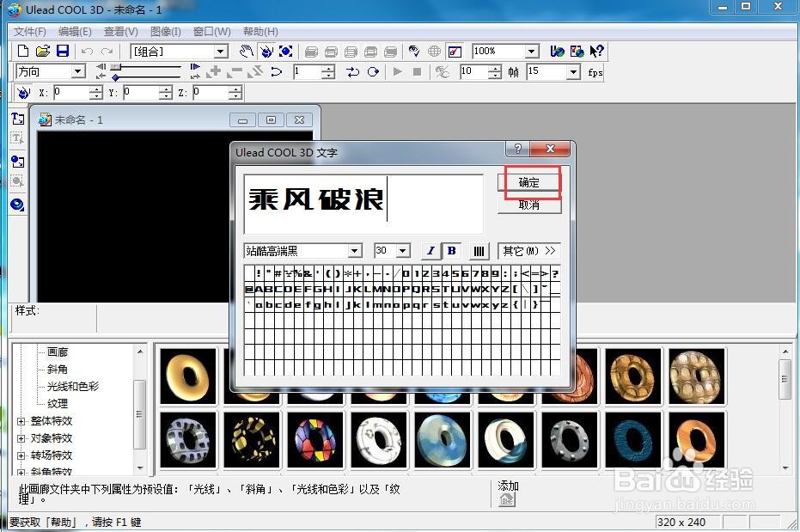Image resolution: width=800 pixels, height=532 pixels.
Task: Click the ping-pong mode icon
Action: [x=352, y=72]
